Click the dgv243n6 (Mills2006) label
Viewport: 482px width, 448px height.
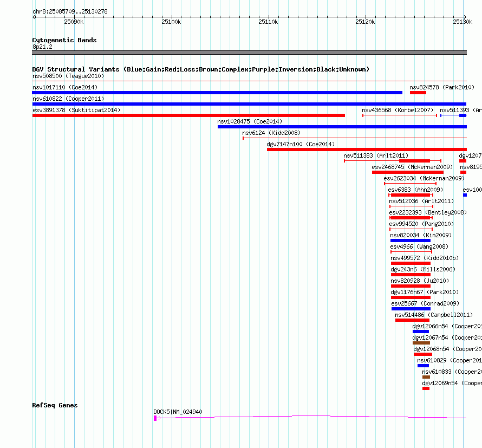tap(423, 269)
